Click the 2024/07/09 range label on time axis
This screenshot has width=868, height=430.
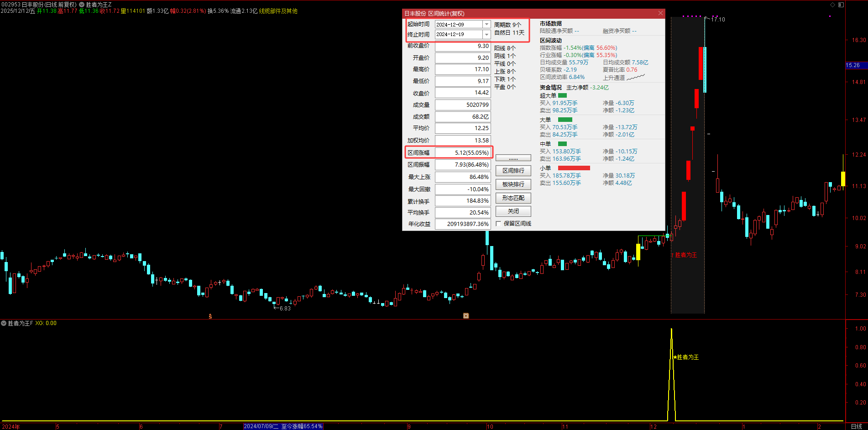(283, 426)
